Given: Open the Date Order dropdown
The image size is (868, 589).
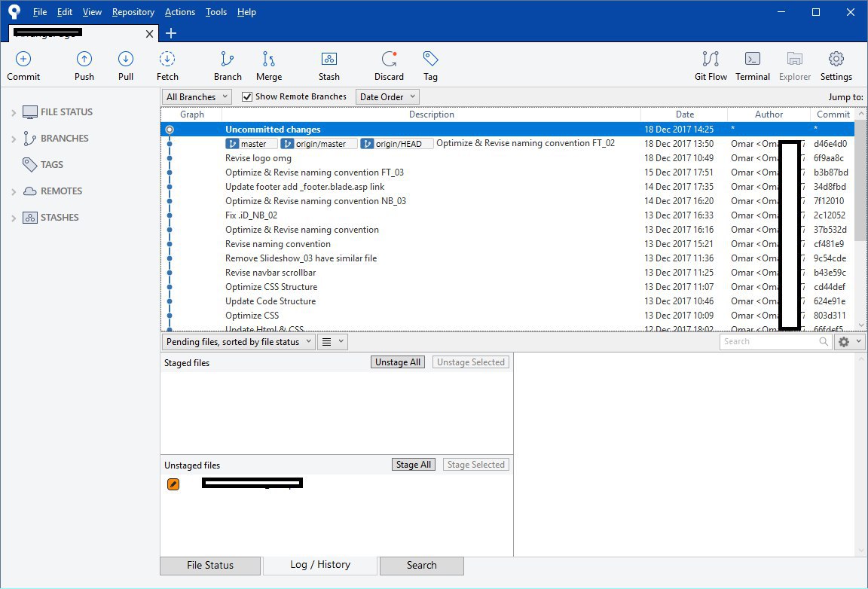Looking at the screenshot, I should (x=387, y=97).
